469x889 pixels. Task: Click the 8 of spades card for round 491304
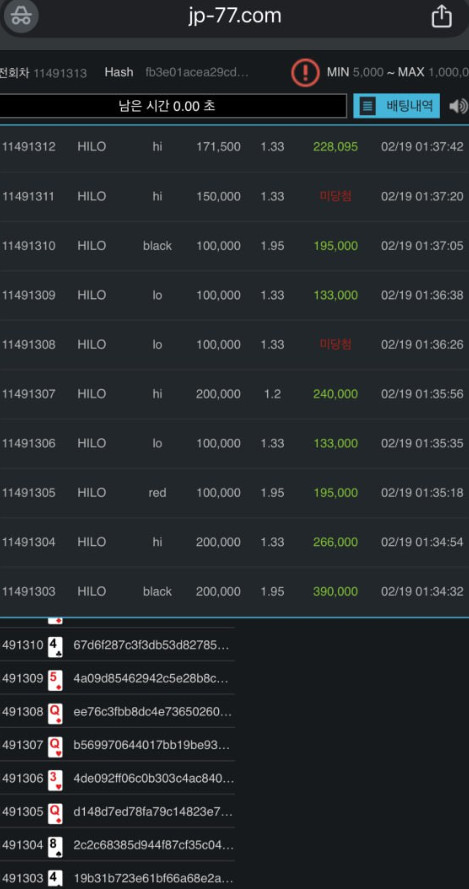coord(55,846)
